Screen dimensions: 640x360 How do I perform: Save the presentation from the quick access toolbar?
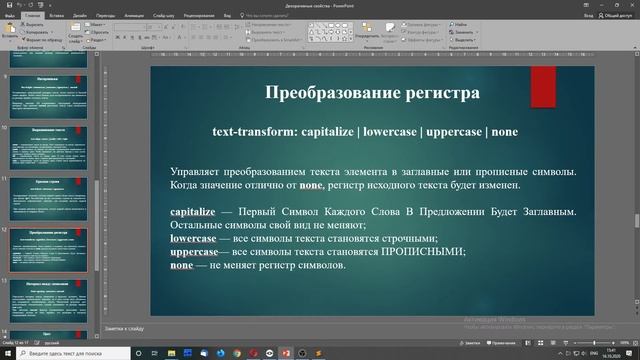pyautogui.click(x=9, y=5)
